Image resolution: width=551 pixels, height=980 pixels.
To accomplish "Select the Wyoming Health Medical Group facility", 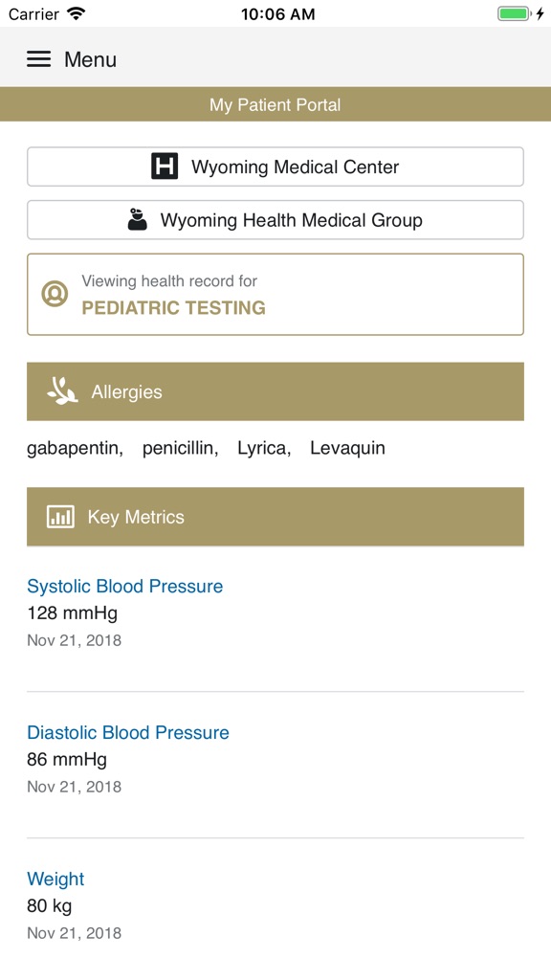I will [x=275, y=219].
